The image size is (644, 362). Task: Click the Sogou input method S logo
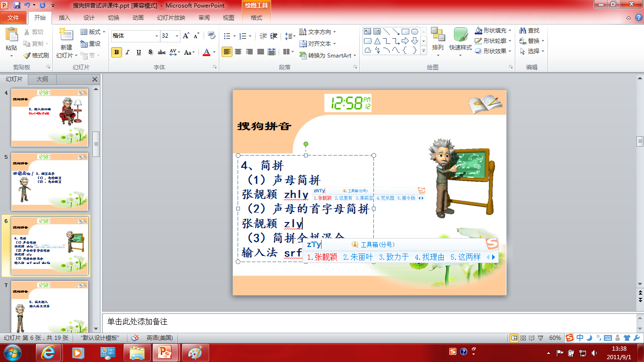(570, 338)
